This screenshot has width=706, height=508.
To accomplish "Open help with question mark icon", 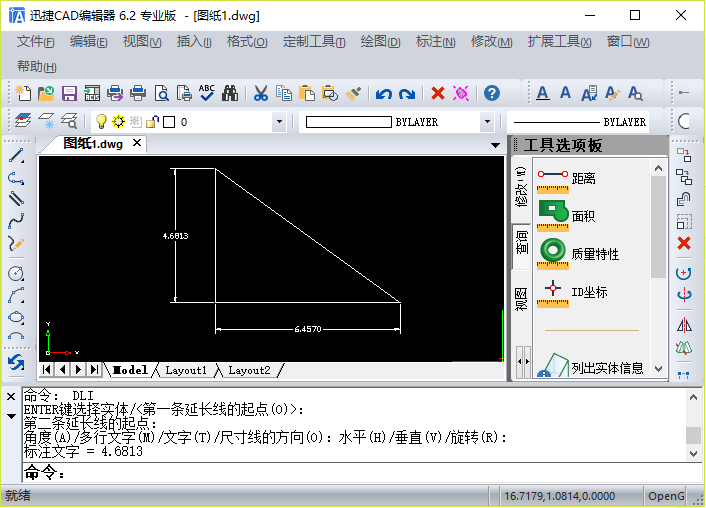I will (492, 93).
